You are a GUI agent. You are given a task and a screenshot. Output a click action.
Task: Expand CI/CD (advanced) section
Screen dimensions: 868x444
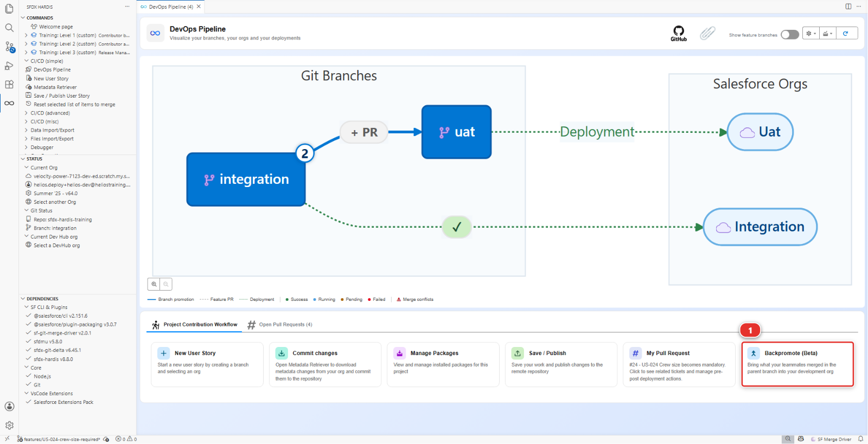pyautogui.click(x=50, y=113)
